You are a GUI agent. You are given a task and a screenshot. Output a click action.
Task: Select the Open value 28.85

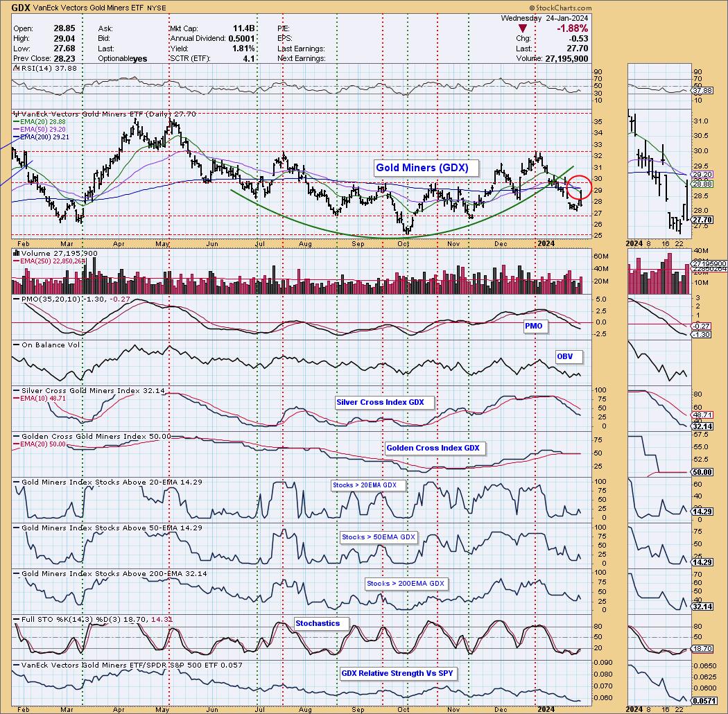click(x=64, y=28)
